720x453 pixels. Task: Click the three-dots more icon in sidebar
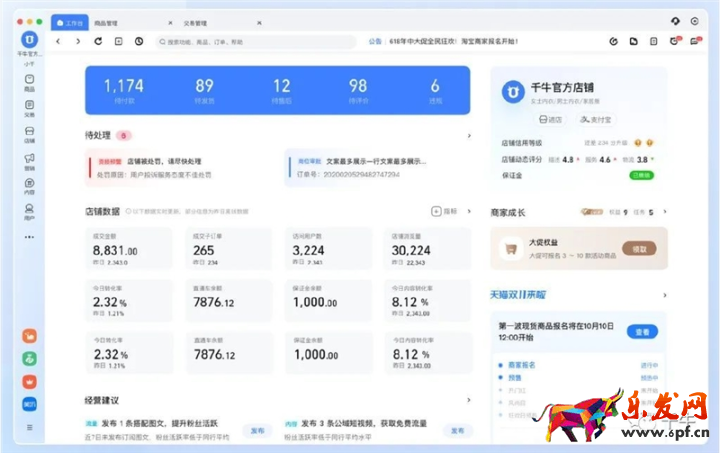click(x=29, y=237)
